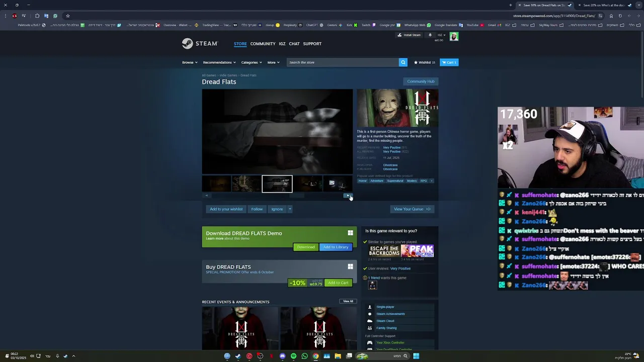Select the first screenshot thumbnail
644x362 pixels.
tap(216, 184)
